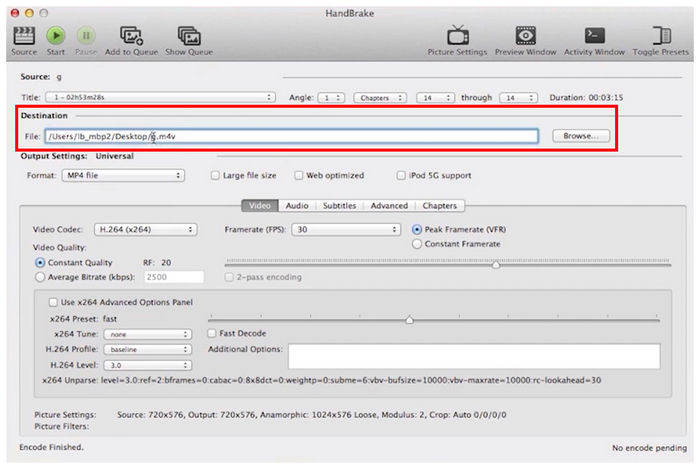Open the H.264 Profile baseline dropdown
The height and width of the screenshot is (469, 700).
[x=148, y=349]
